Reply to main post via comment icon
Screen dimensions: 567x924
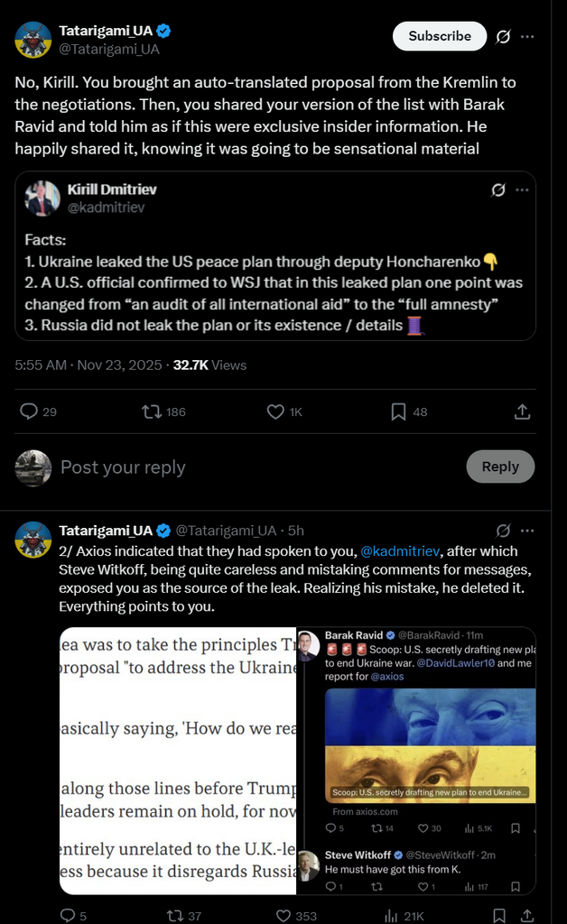[x=29, y=411]
